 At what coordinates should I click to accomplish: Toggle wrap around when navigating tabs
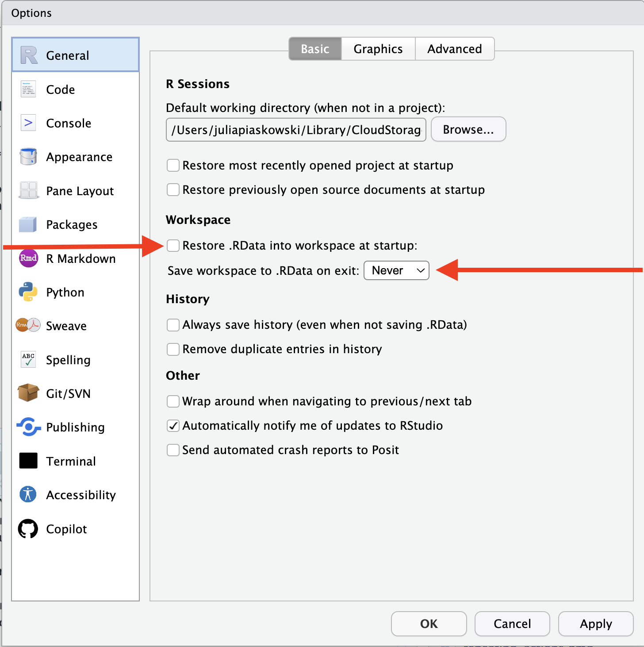(x=173, y=401)
